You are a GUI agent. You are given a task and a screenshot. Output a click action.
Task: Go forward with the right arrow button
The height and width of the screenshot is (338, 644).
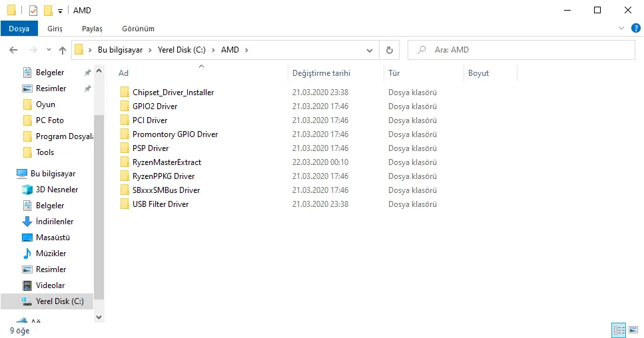(x=33, y=50)
